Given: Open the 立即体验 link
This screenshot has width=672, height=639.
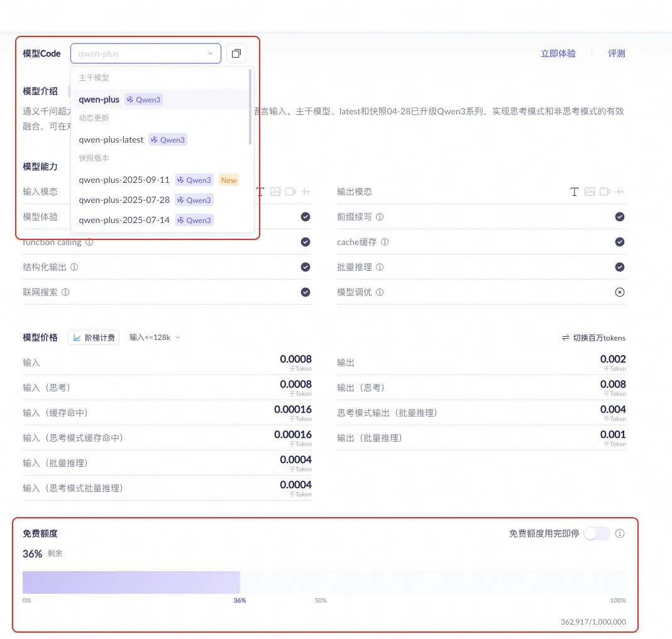Looking at the screenshot, I should pos(558,53).
